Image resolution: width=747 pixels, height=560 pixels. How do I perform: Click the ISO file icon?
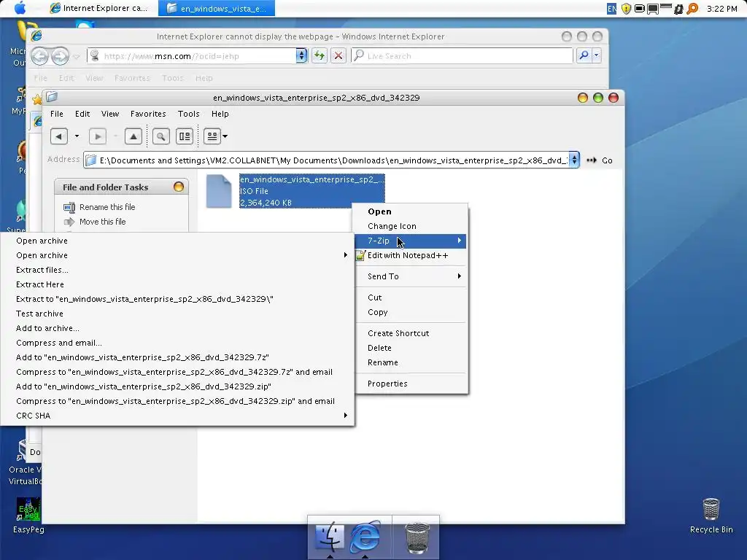(219, 191)
